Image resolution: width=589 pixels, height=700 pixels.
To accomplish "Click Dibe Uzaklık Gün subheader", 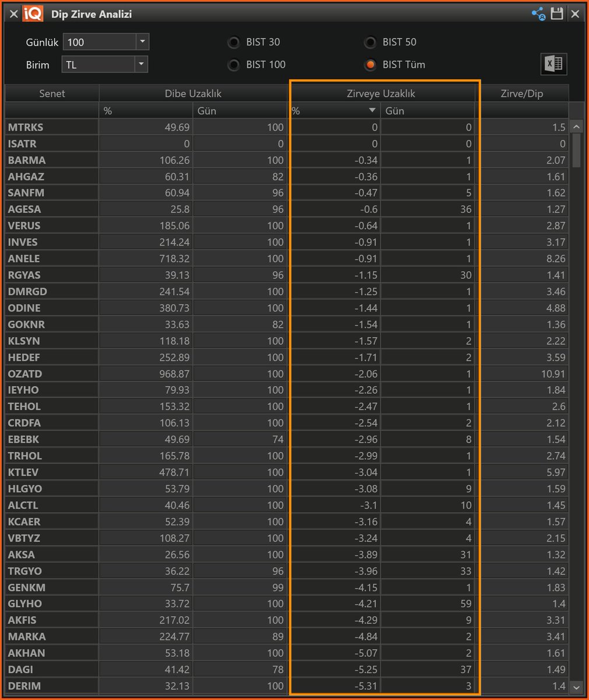I will (x=240, y=111).
